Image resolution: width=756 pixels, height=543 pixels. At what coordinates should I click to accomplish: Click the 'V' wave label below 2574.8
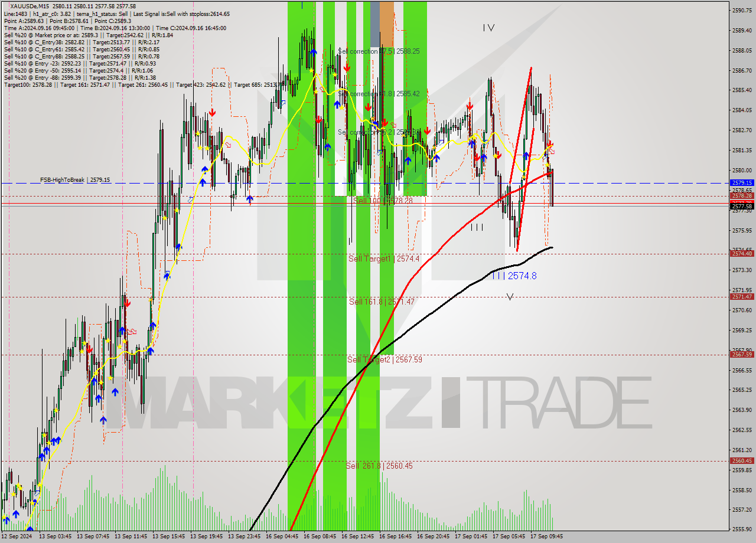pos(510,297)
